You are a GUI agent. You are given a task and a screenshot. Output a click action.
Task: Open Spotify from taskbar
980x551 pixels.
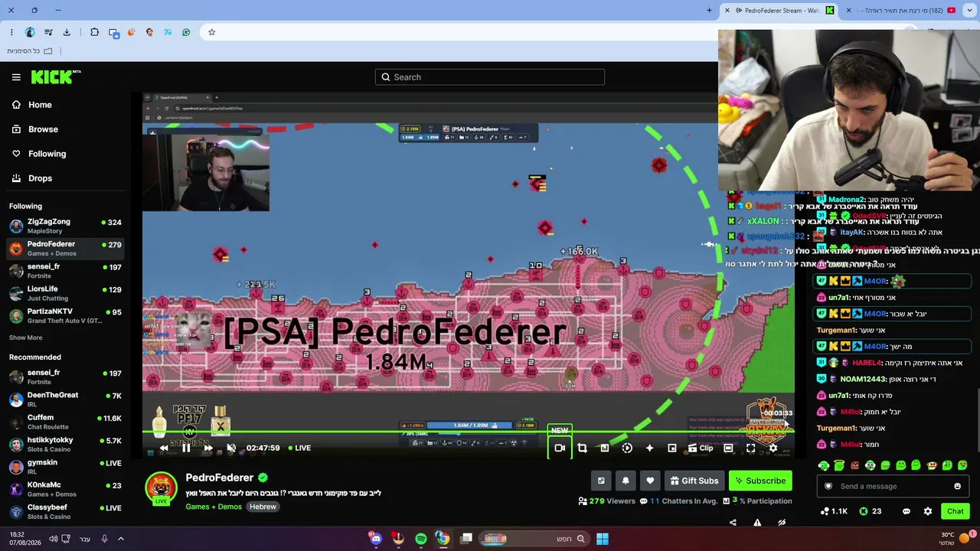pyautogui.click(x=421, y=539)
